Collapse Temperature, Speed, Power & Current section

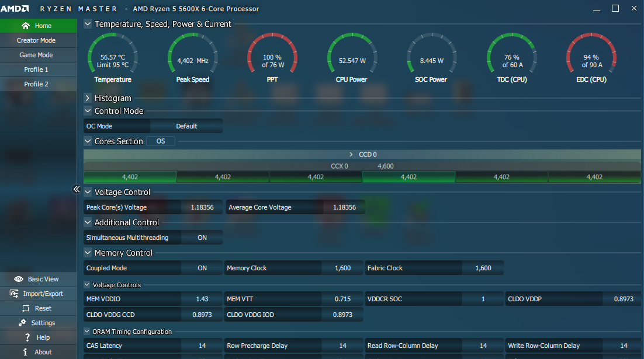click(88, 24)
